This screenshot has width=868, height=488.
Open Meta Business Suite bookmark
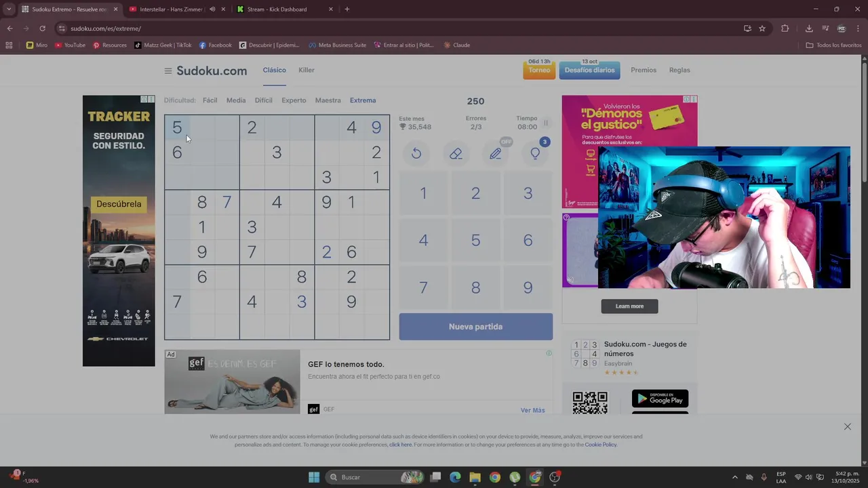click(x=338, y=45)
